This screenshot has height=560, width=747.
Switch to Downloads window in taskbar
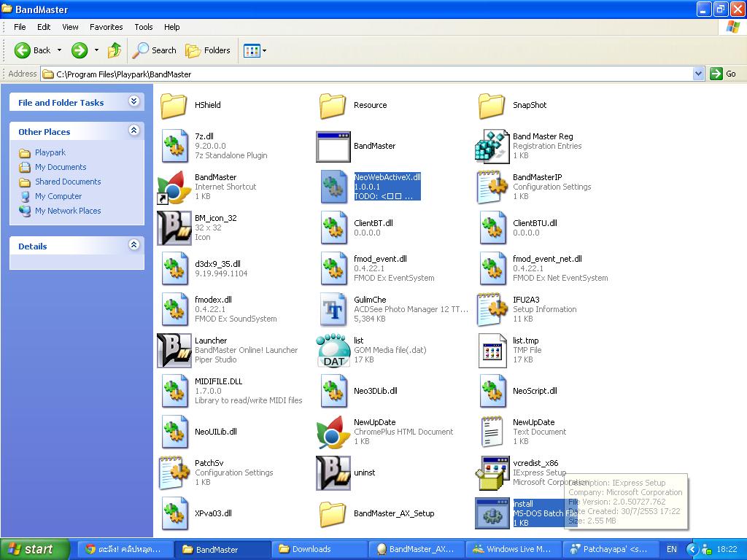(x=320, y=549)
